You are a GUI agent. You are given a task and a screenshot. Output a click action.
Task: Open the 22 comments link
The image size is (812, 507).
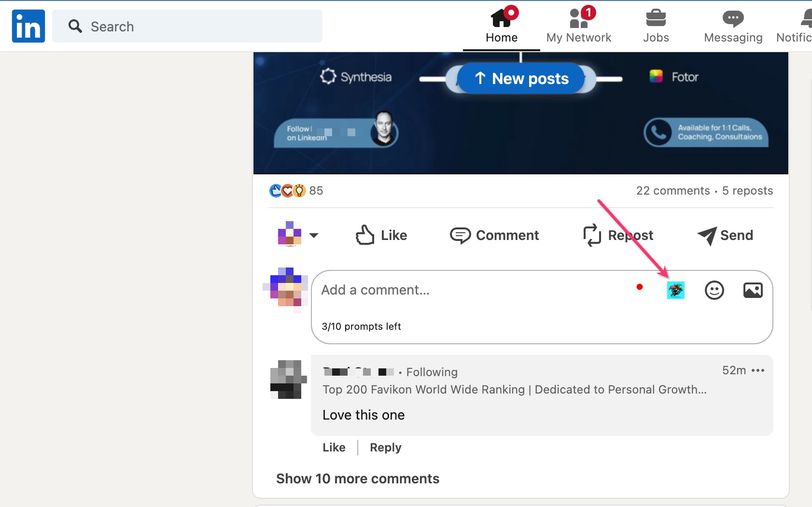click(673, 191)
